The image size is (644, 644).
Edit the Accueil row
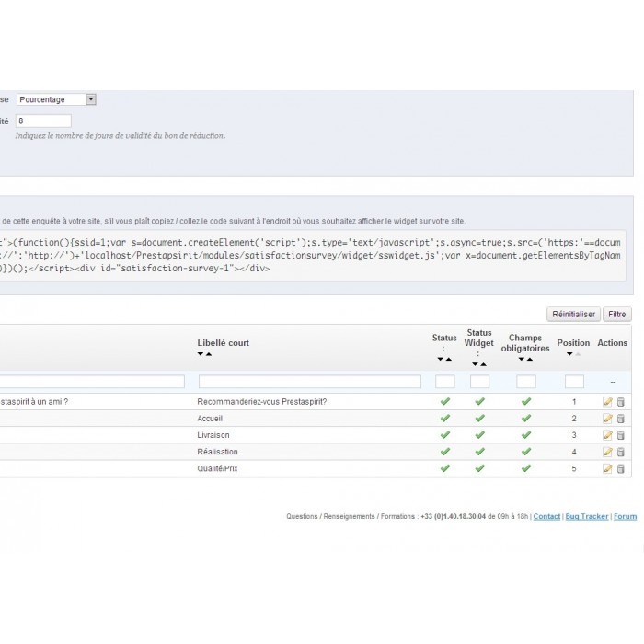(x=607, y=419)
